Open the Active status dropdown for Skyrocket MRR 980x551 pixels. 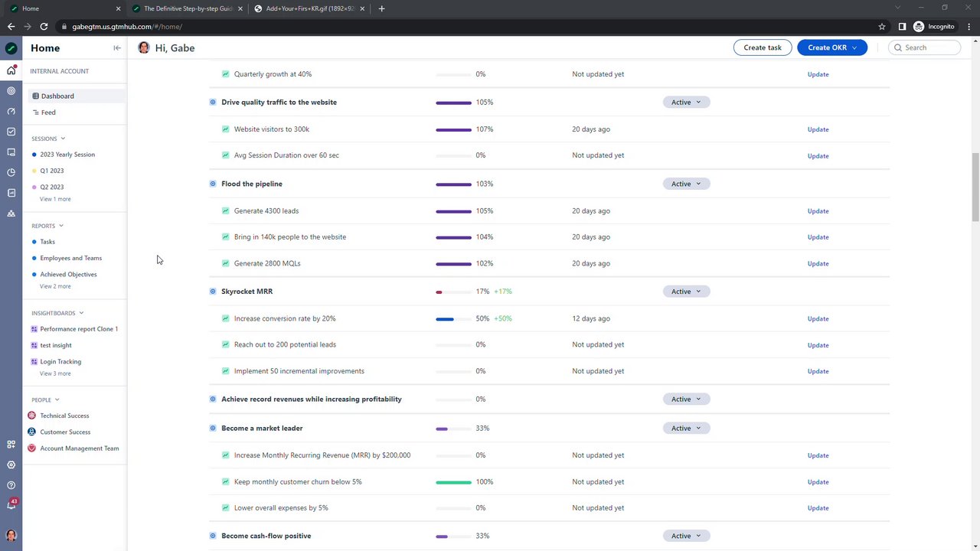tap(686, 292)
